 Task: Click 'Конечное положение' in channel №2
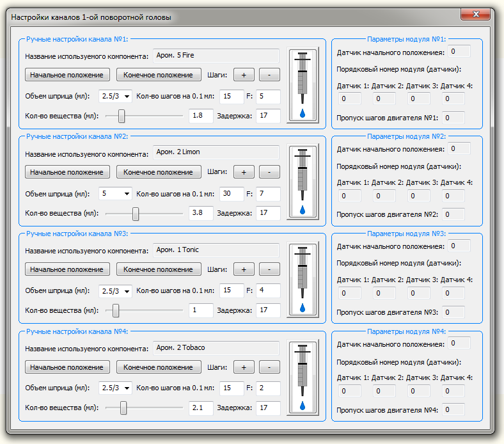click(x=159, y=172)
